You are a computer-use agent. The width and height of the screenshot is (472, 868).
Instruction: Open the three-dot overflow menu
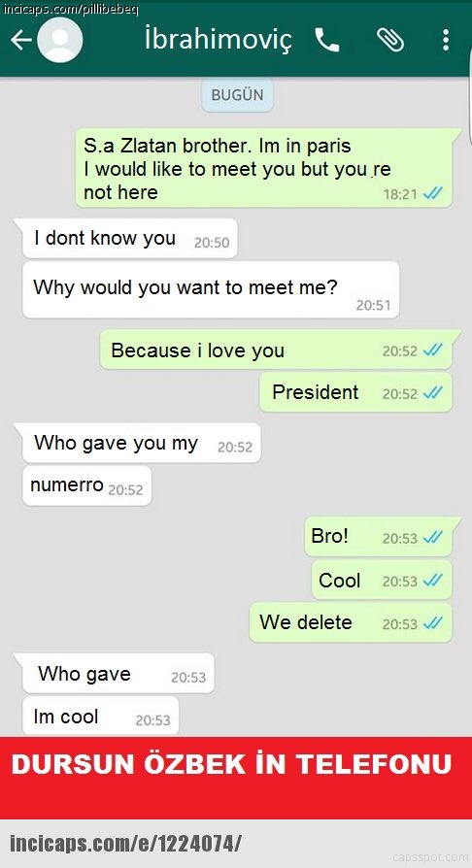coord(446,40)
